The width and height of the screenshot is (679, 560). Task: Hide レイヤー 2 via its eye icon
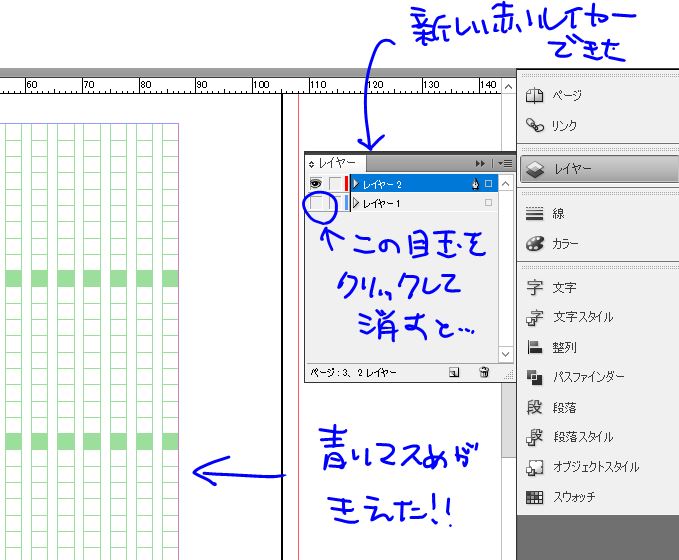pyautogui.click(x=316, y=184)
